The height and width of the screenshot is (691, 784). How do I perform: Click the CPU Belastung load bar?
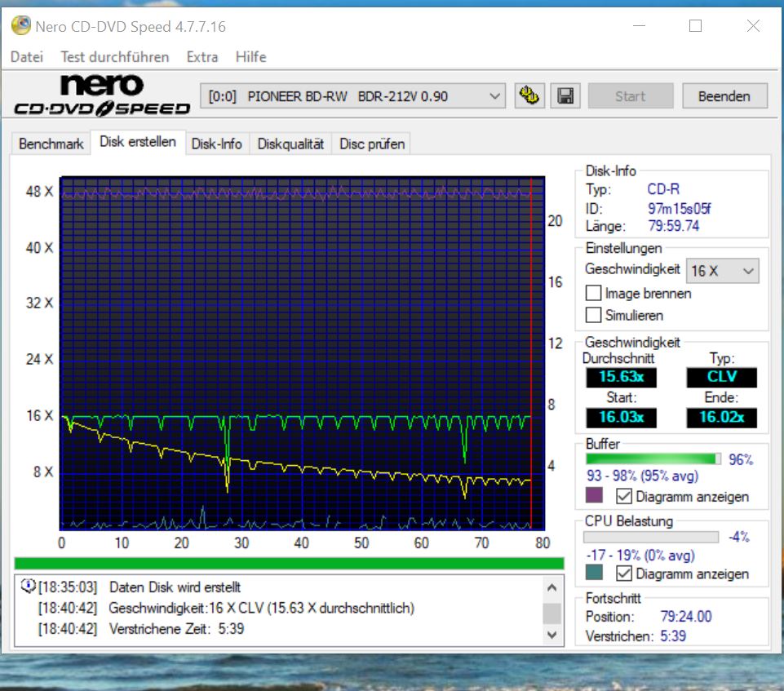coord(651,537)
